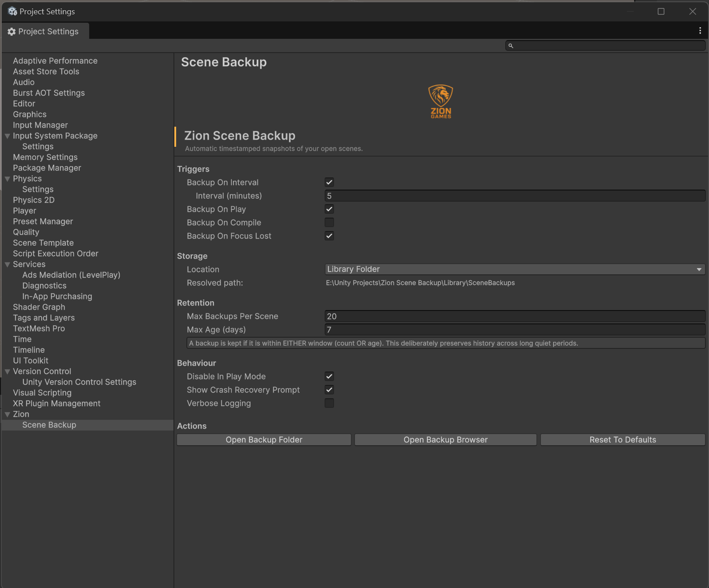Enable Verbose Logging checkbox
Viewport: 709px width, 588px height.
pyautogui.click(x=329, y=403)
